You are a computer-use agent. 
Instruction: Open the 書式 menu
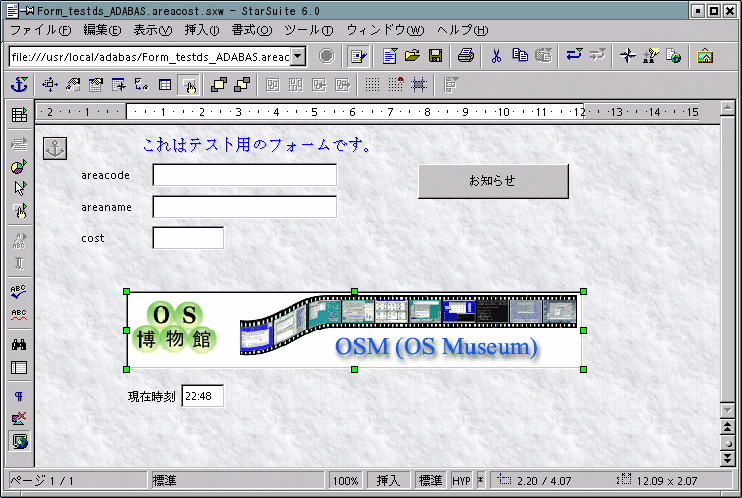click(x=252, y=30)
